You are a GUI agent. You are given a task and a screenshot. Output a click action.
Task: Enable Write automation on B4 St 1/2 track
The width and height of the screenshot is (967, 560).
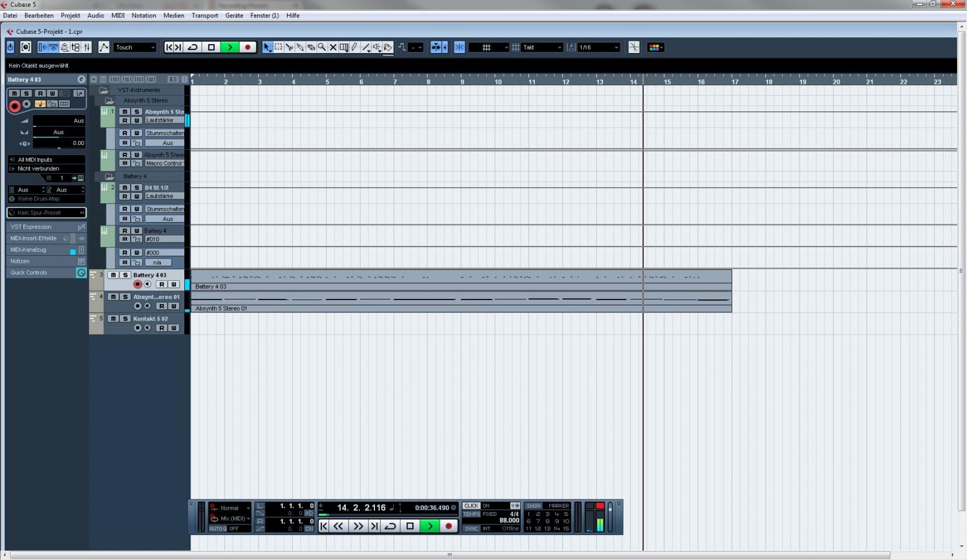click(136, 196)
